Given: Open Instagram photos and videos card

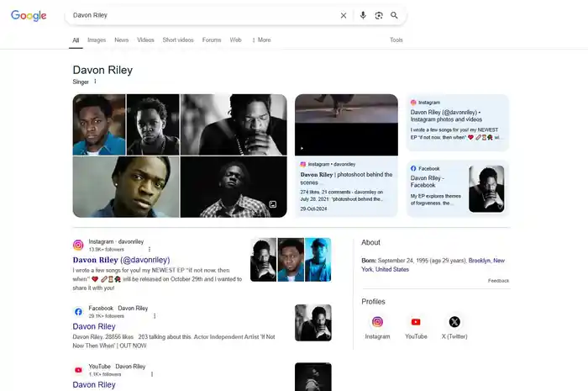Looking at the screenshot, I should point(458,123).
